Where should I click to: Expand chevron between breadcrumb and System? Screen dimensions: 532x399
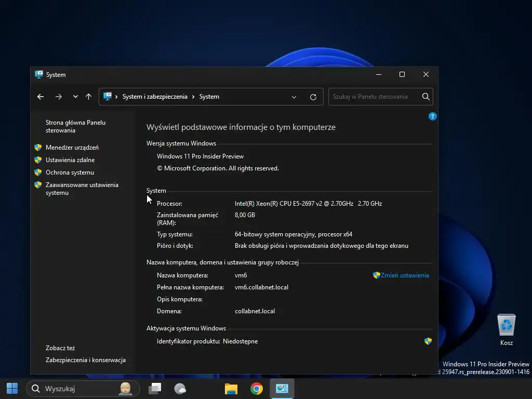coord(193,97)
